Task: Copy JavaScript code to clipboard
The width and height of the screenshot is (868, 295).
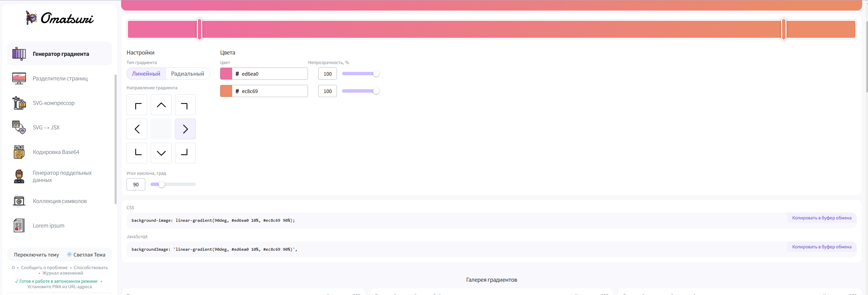Action: (x=822, y=247)
